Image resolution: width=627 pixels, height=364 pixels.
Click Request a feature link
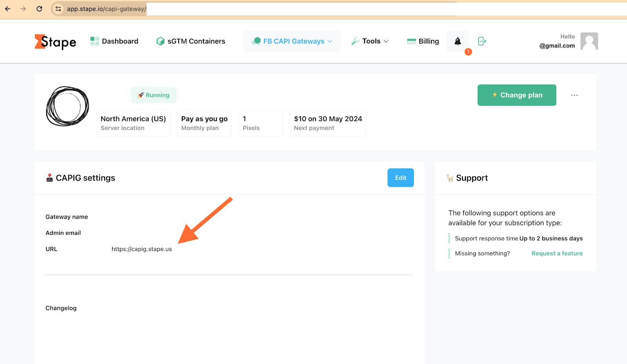tap(557, 253)
